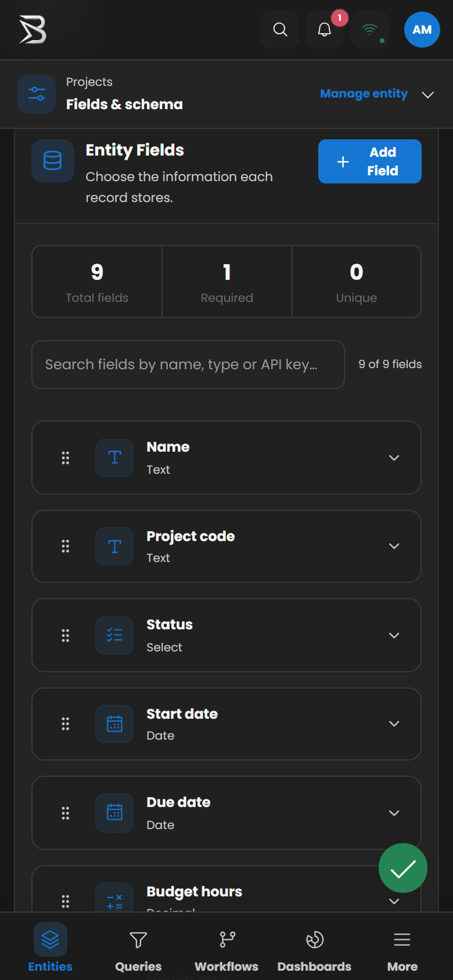
Task: Open the search icon in header
Action: pos(280,29)
